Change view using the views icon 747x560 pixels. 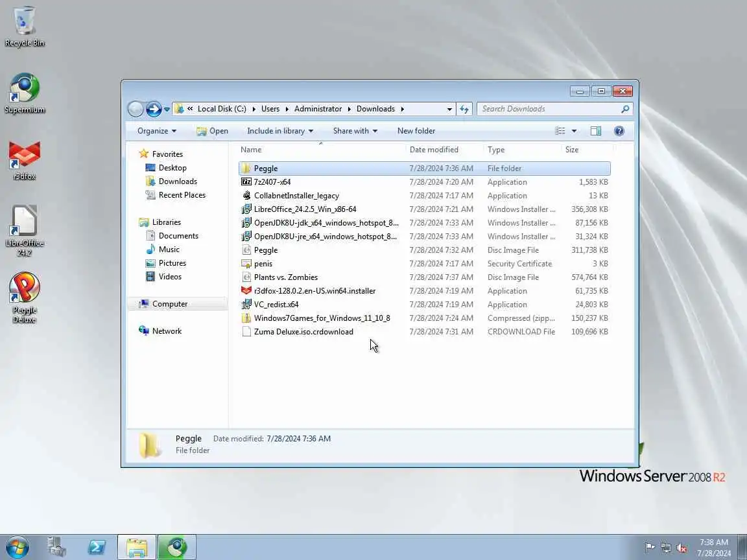[560, 131]
